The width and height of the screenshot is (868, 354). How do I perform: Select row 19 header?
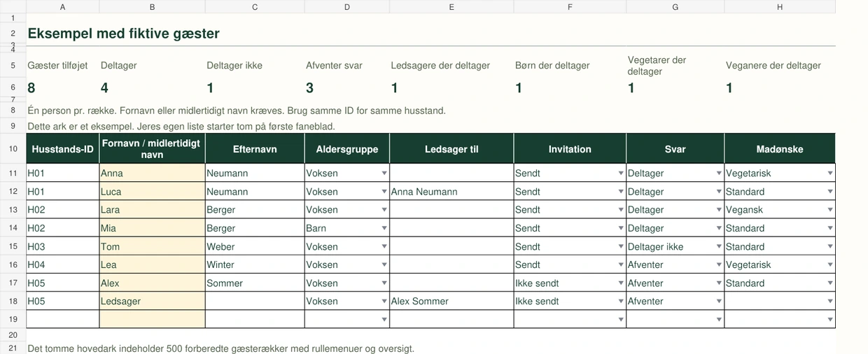click(x=13, y=320)
